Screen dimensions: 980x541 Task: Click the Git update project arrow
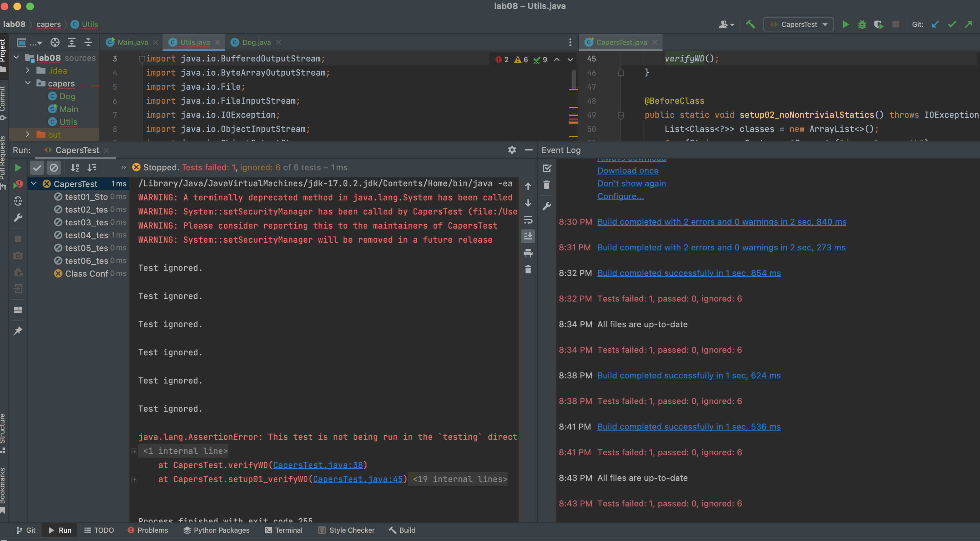click(935, 25)
